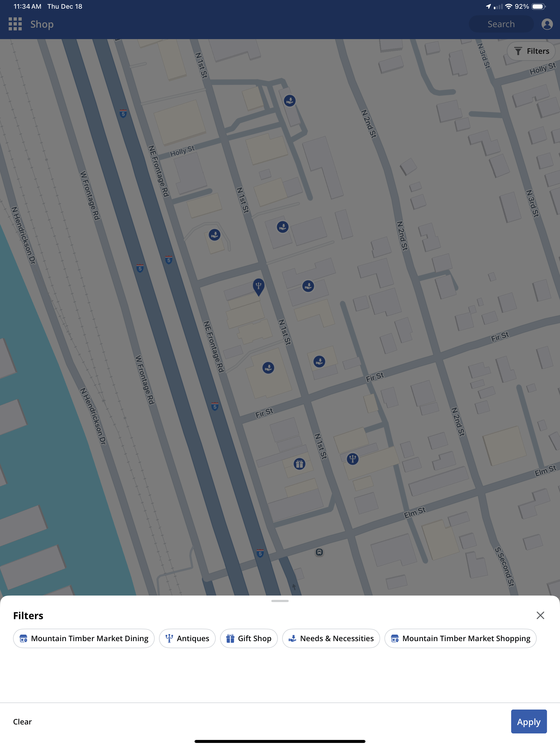Tap the bus stop icon on Elm St
This screenshot has height=747, width=560.
coord(319,552)
